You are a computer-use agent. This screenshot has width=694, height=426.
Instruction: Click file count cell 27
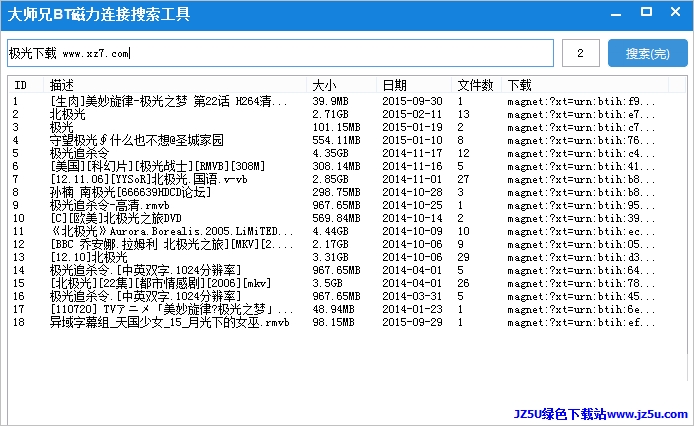click(x=463, y=179)
